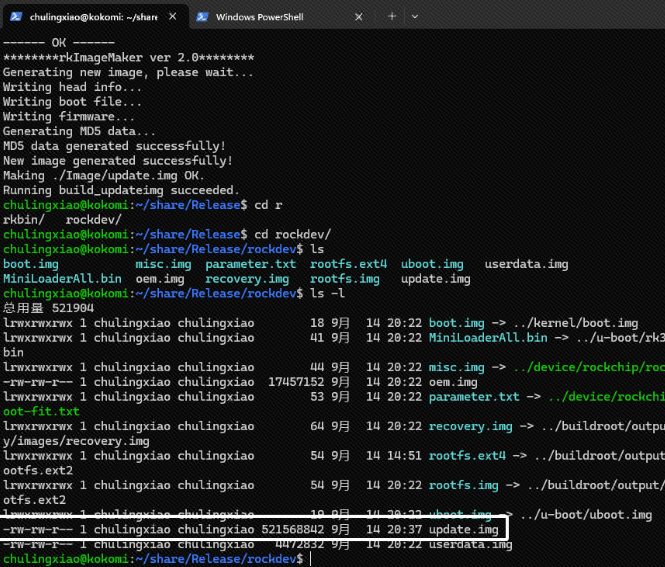This screenshot has width=665, height=567.
Task: Click oem.img in the ls output
Action: 160,279
